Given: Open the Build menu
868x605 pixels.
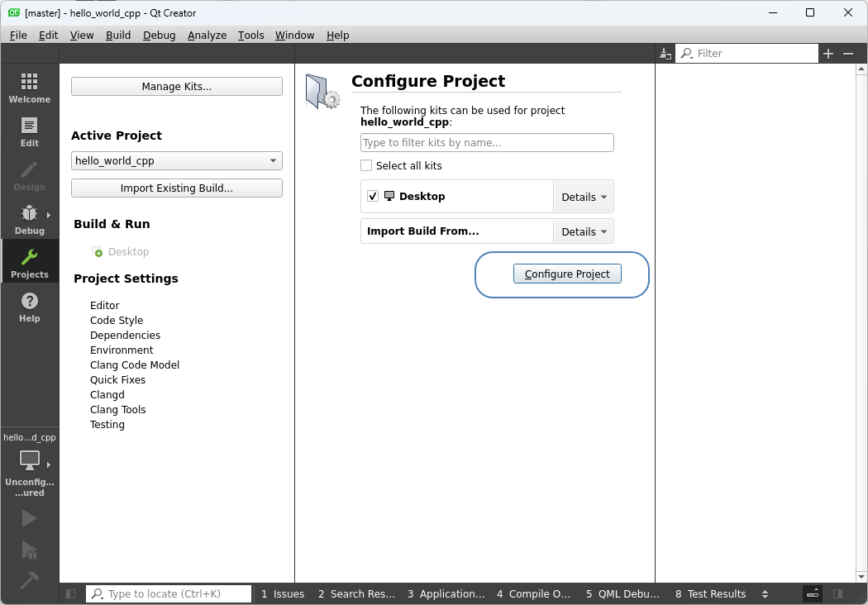Looking at the screenshot, I should [118, 35].
